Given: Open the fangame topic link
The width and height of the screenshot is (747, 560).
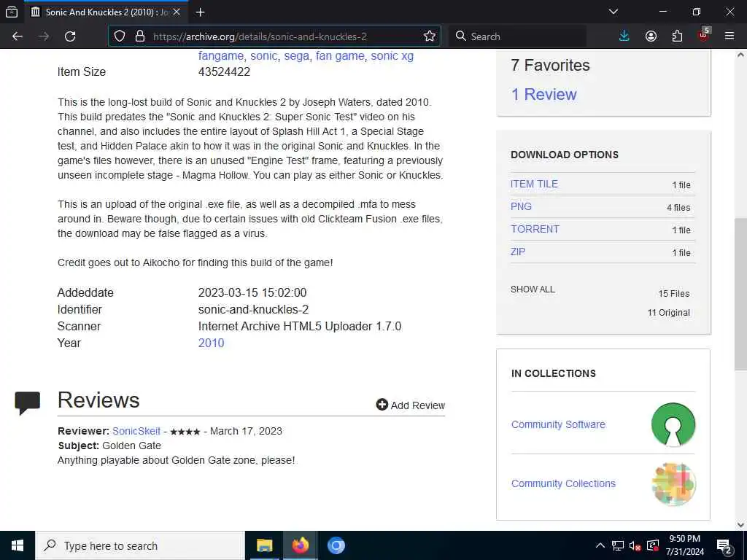Looking at the screenshot, I should coord(221,55).
